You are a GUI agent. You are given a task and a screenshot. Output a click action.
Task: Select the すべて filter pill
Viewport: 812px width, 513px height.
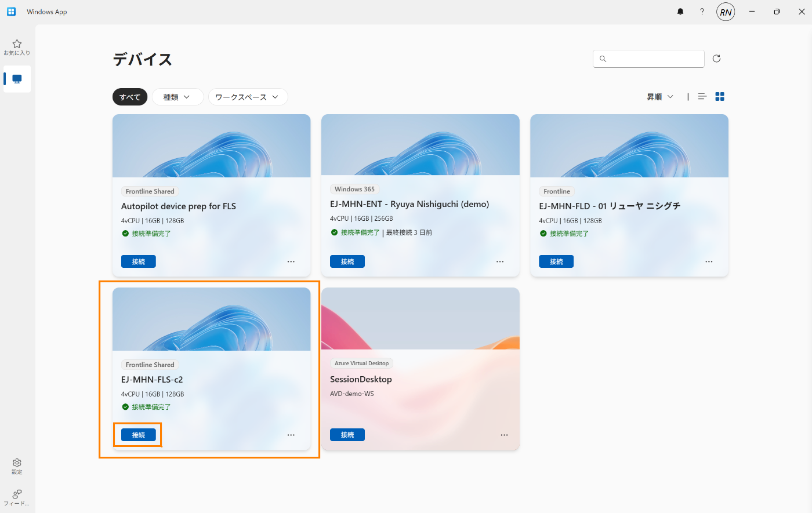(130, 97)
